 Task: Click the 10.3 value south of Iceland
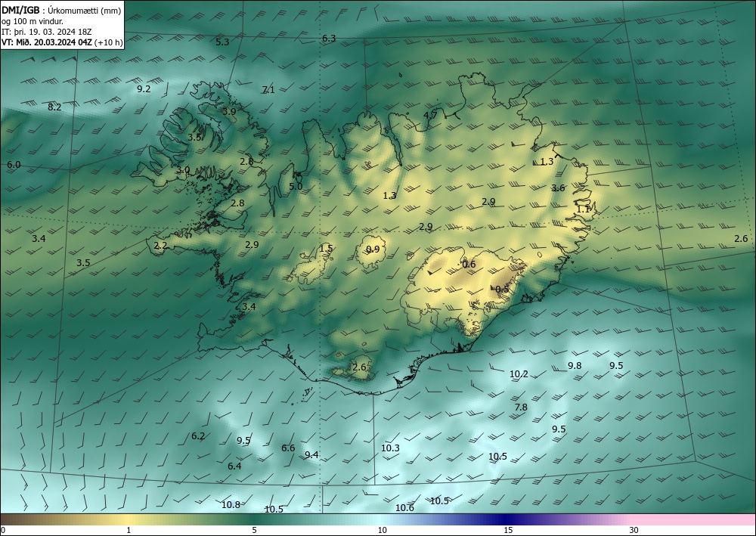pos(390,448)
